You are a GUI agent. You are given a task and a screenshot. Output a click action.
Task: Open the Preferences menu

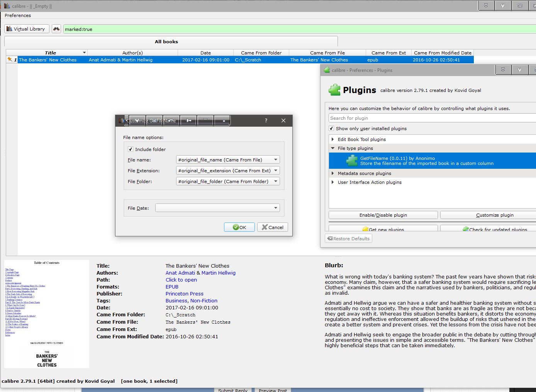tap(18, 15)
